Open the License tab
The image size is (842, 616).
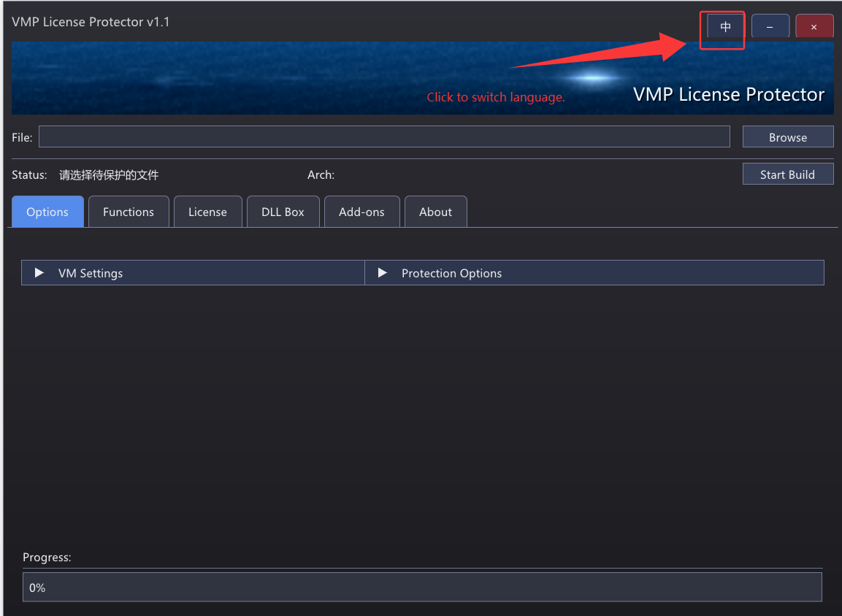click(x=207, y=212)
